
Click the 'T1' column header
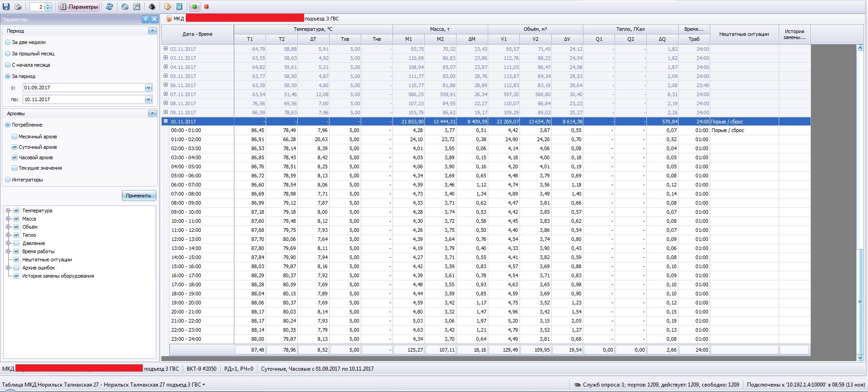pyautogui.click(x=250, y=39)
